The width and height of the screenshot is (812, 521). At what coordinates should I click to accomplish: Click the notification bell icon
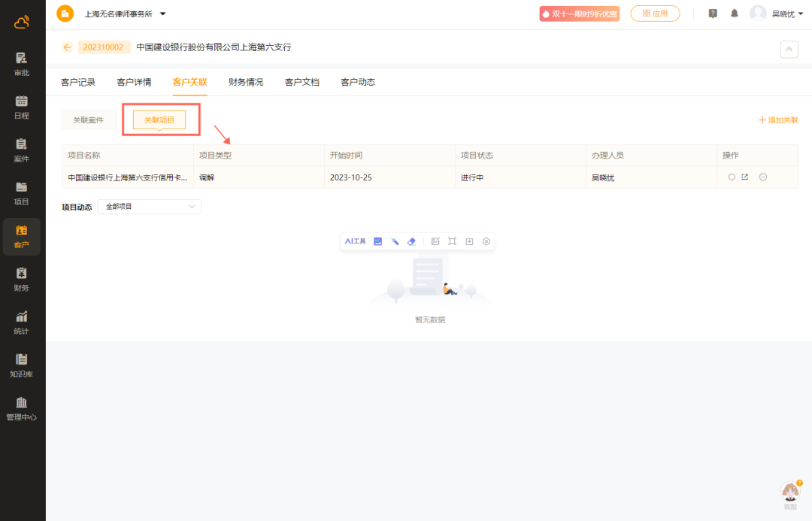click(x=735, y=14)
